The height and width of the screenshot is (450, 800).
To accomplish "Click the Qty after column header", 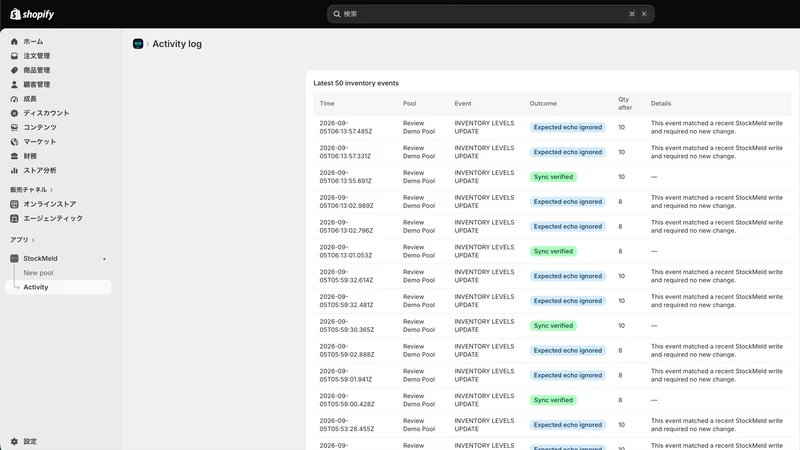I will pos(625,103).
